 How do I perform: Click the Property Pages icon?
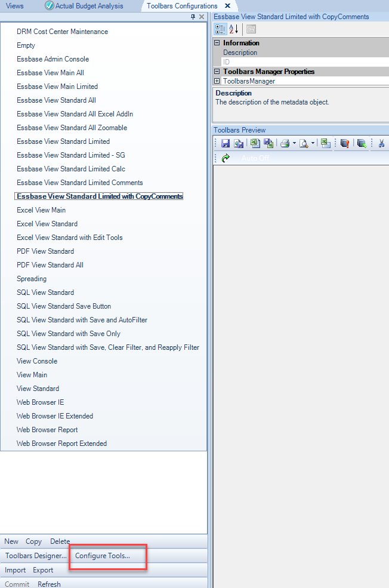251,29
